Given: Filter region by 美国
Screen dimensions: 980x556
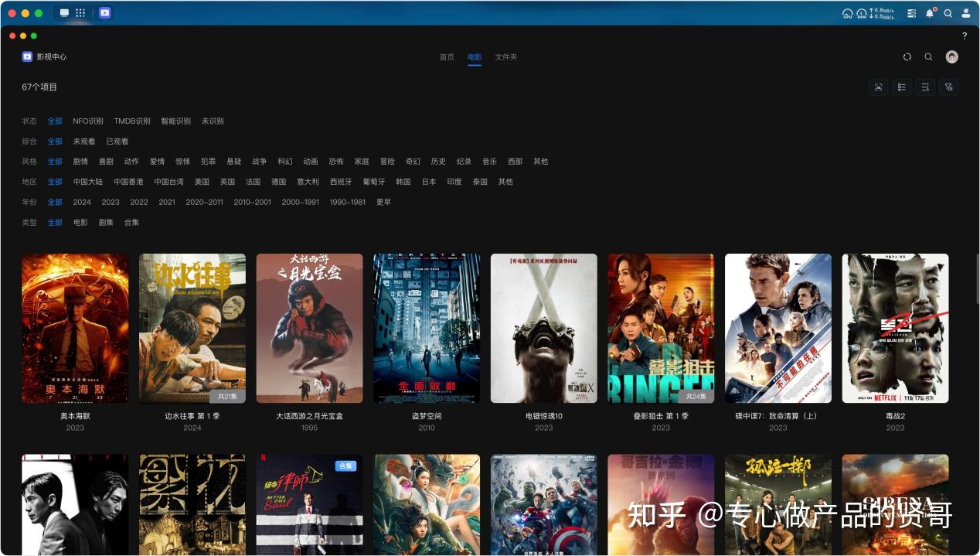Looking at the screenshot, I should (202, 182).
